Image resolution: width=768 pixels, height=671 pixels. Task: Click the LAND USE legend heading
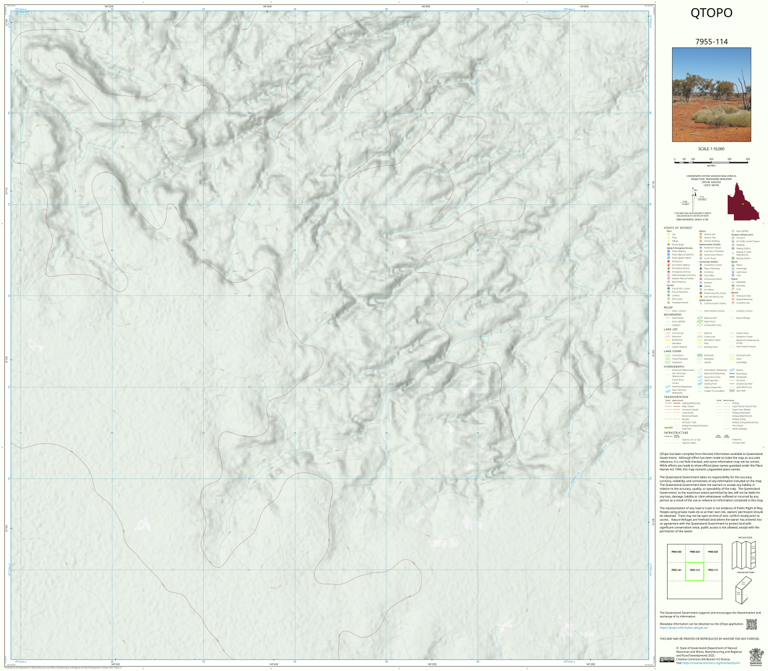671,330
